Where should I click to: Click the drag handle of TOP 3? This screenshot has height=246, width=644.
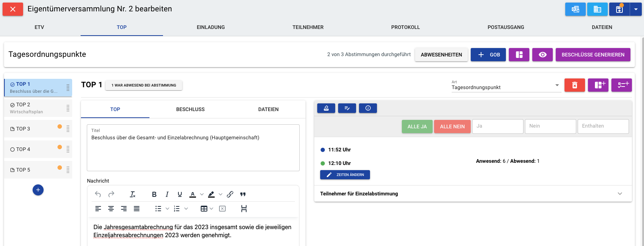coord(68,129)
